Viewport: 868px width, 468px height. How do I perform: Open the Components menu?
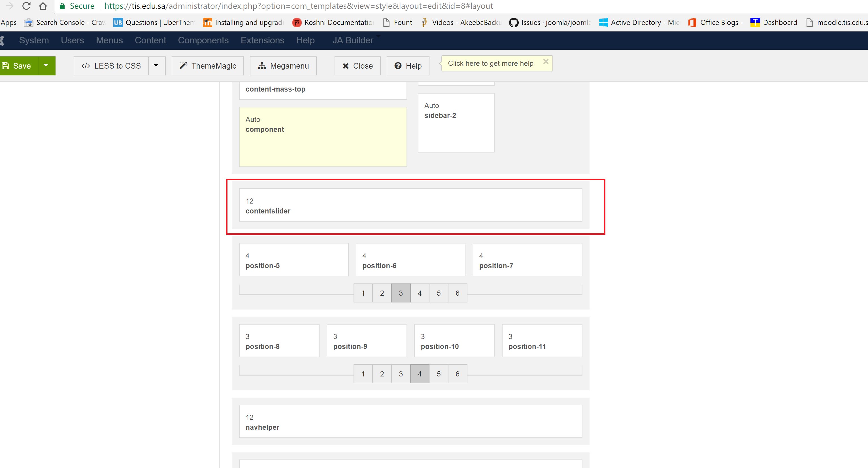pos(203,41)
